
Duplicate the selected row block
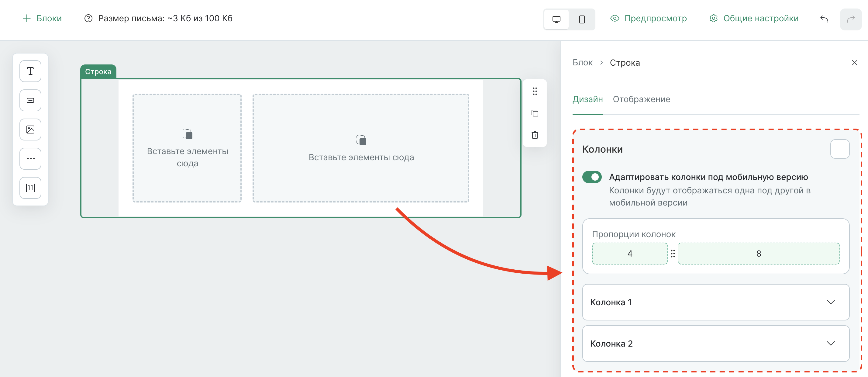(x=535, y=113)
